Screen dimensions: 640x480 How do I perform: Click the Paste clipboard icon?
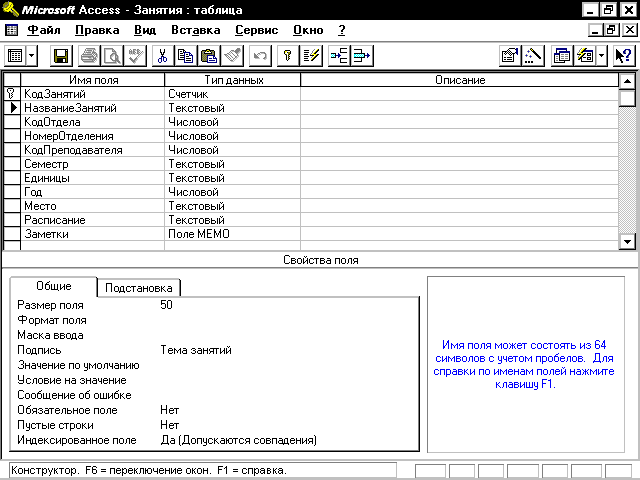point(209,56)
